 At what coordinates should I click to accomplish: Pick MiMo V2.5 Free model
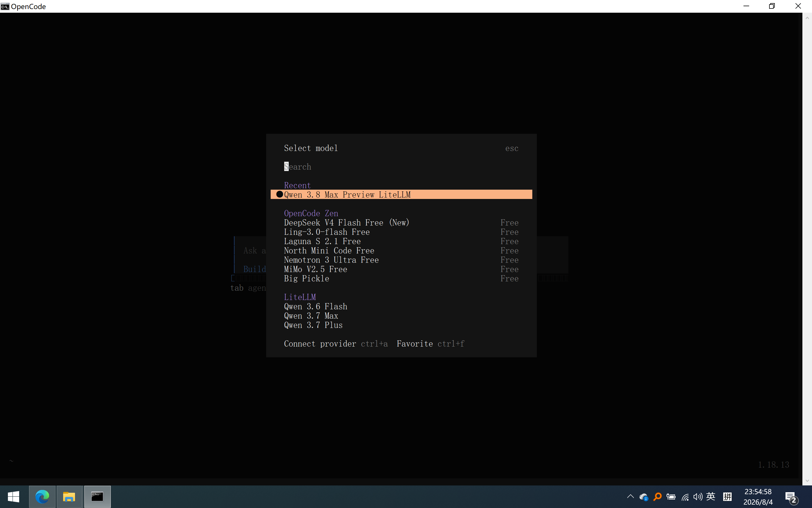point(401,269)
